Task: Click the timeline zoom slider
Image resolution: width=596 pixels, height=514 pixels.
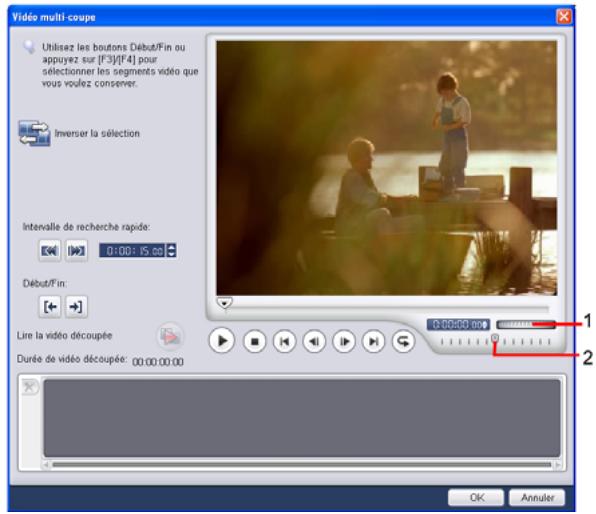Action: click(x=525, y=324)
